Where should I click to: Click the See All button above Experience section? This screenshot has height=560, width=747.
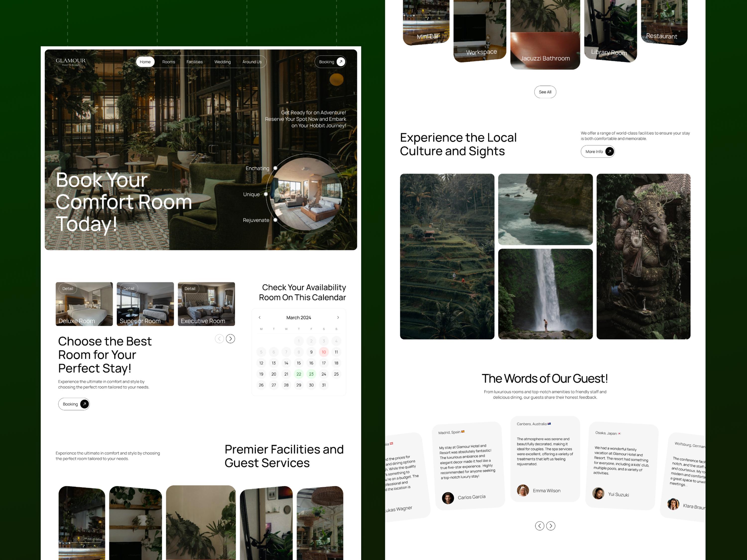point(545,92)
